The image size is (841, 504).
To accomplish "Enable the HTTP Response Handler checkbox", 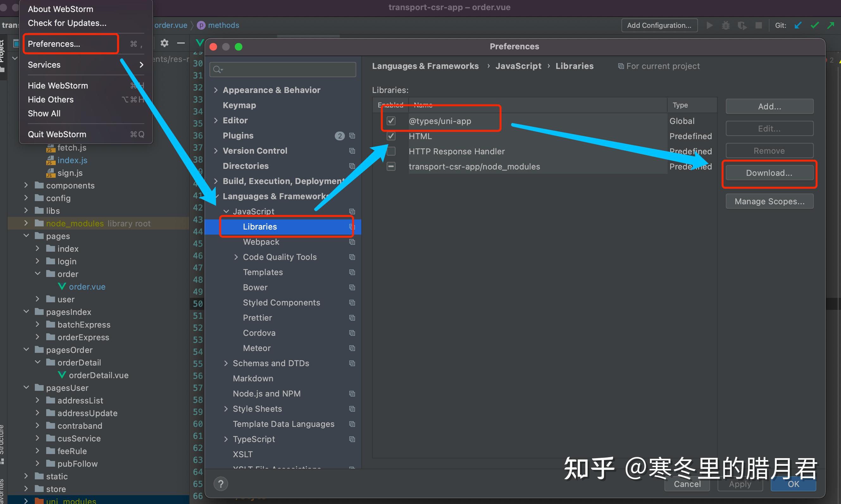I will [391, 151].
